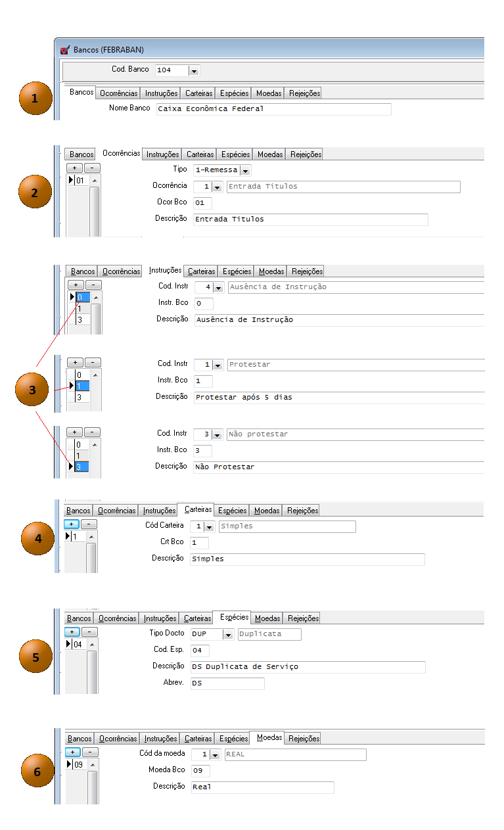This screenshot has height=830, width=504.
Task: Open the Cód Carteira dropdown
Action: pyautogui.click(x=210, y=527)
